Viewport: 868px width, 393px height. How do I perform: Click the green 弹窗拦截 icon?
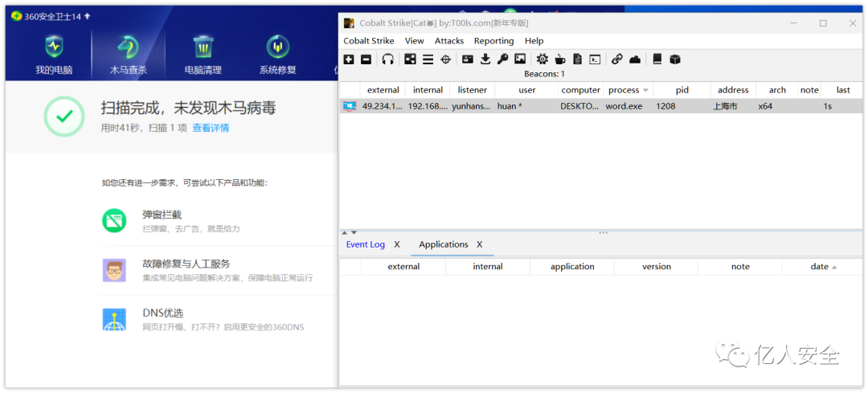pos(114,221)
